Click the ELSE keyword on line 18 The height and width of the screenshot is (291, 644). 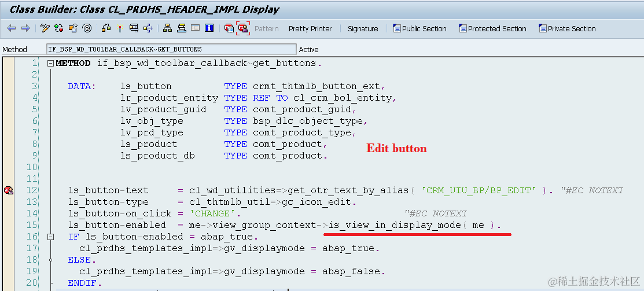80,260
